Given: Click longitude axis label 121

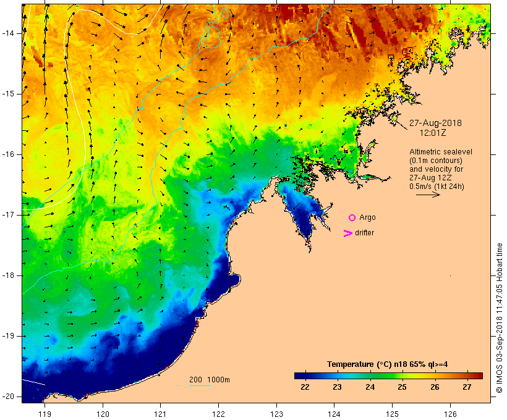Looking at the screenshot, I should click(x=160, y=414).
